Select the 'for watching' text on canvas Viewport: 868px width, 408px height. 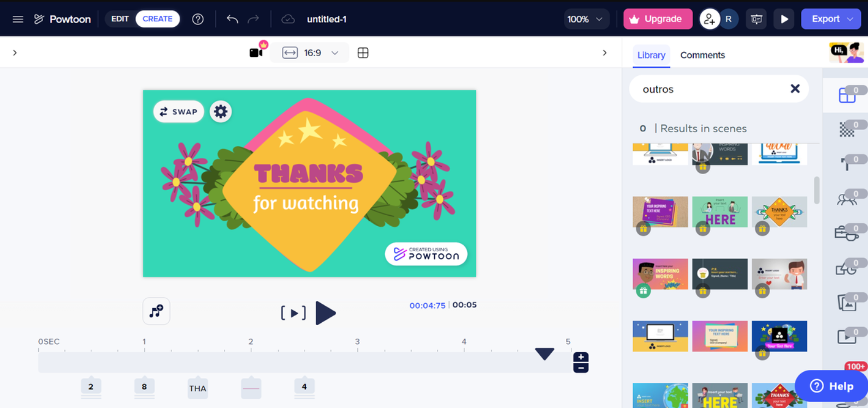(x=306, y=203)
